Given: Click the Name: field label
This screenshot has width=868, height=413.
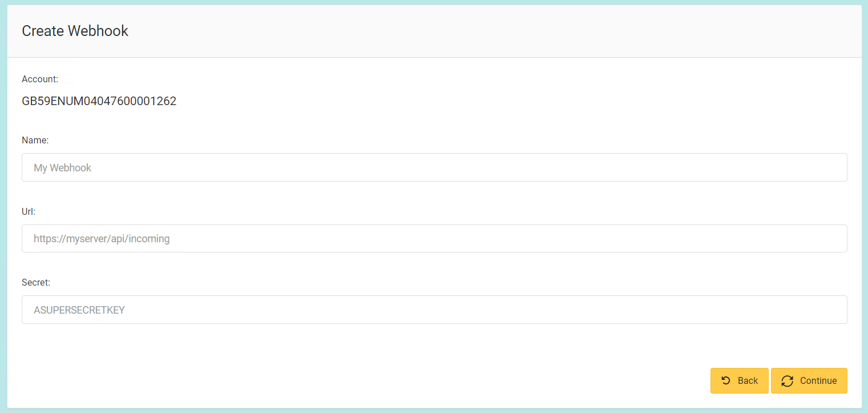Looking at the screenshot, I should tap(35, 140).
